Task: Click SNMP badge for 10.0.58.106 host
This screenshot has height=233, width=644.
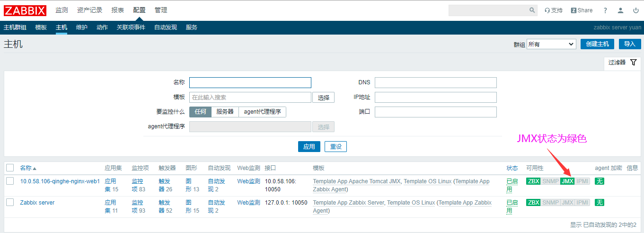Action: (550, 181)
